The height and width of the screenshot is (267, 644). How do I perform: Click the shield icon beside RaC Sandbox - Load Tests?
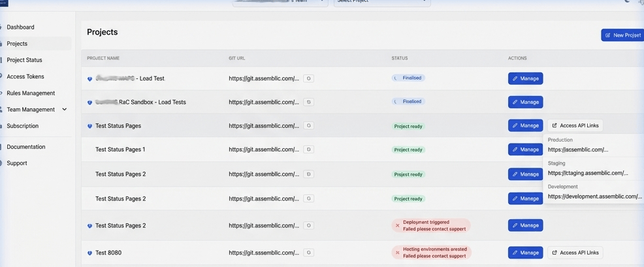coord(90,102)
